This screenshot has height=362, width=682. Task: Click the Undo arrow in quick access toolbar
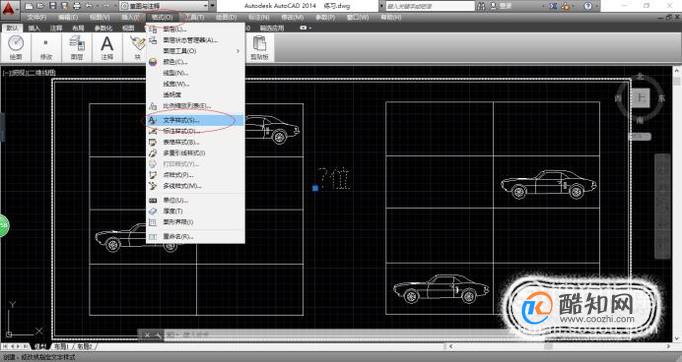pos(90,6)
